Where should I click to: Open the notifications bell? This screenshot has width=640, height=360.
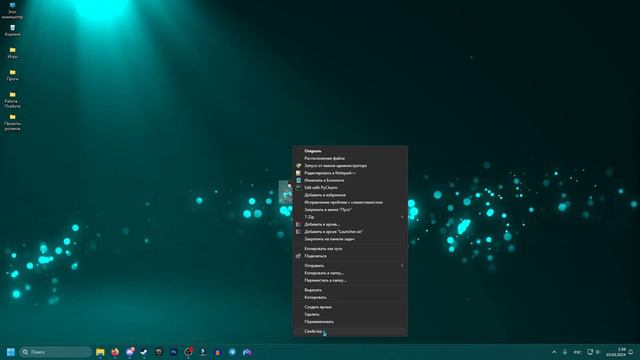[x=631, y=352]
